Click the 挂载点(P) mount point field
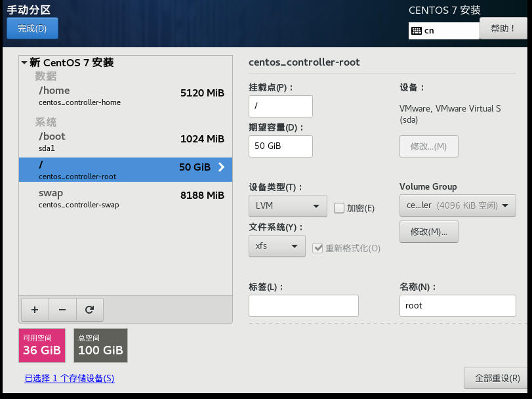Image resolution: width=532 pixels, height=399 pixels. click(281, 106)
